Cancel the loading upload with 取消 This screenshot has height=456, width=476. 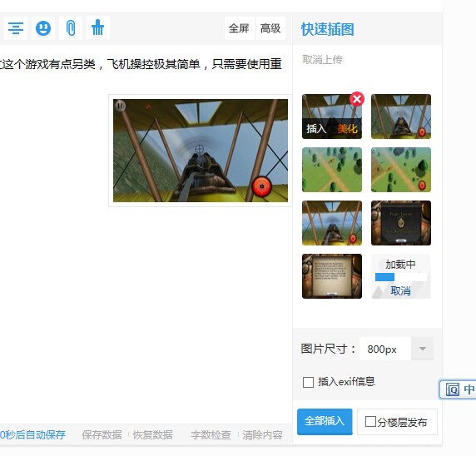pos(401,291)
